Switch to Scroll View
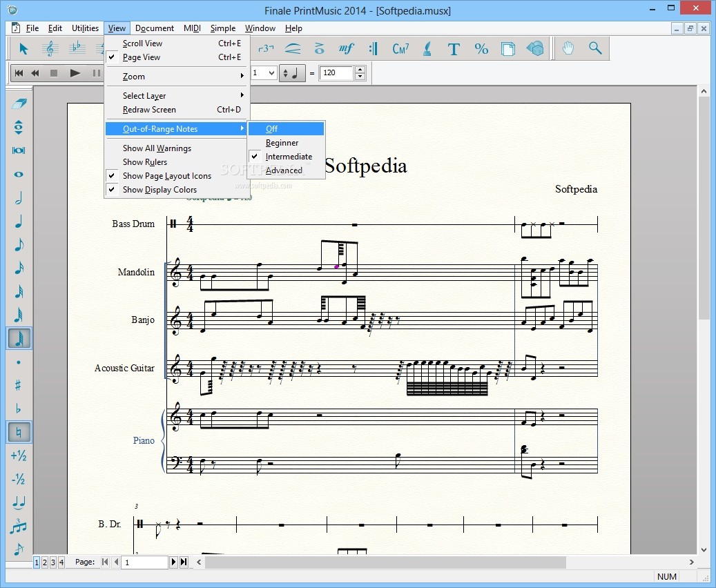Viewport: 716px width, 588px height. 177,43
